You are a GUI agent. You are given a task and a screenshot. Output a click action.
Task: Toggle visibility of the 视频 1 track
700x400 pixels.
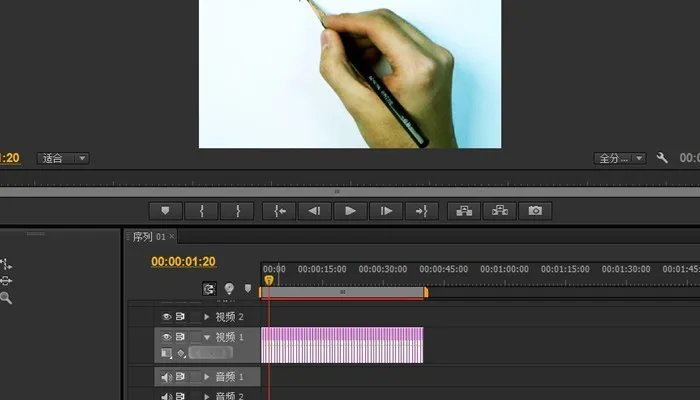[x=167, y=338]
